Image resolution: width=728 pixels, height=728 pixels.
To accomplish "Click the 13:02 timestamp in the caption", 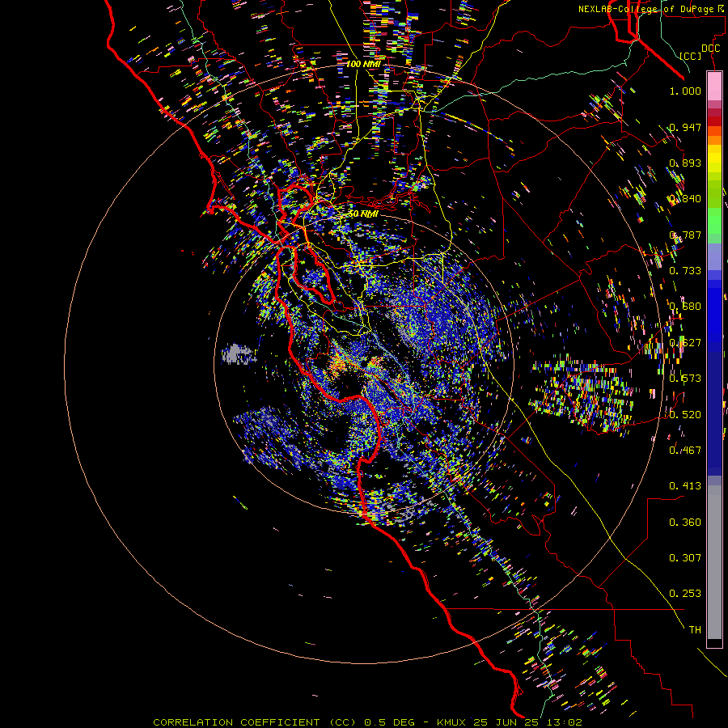I will (x=564, y=722).
